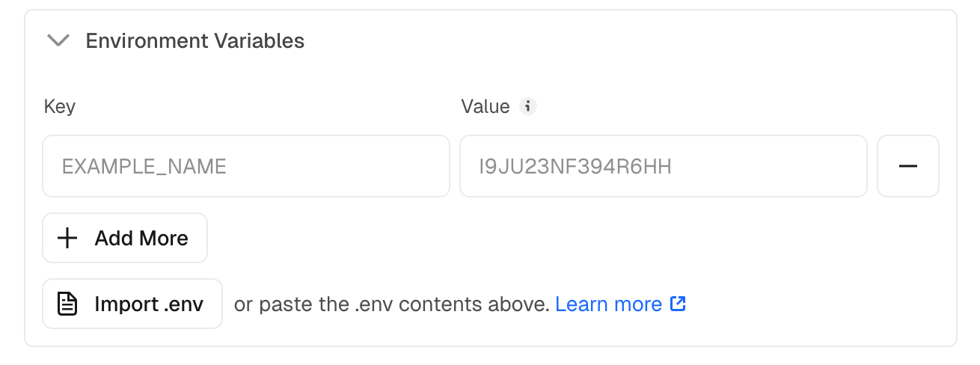Click the Environment Variables section title
Image resolution: width=980 pixels, height=365 pixels.
(x=195, y=40)
